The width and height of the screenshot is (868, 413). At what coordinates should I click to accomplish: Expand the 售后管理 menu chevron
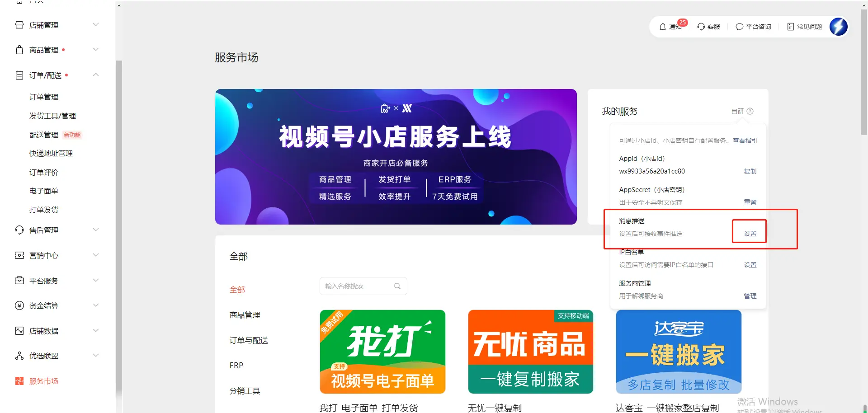(96, 230)
